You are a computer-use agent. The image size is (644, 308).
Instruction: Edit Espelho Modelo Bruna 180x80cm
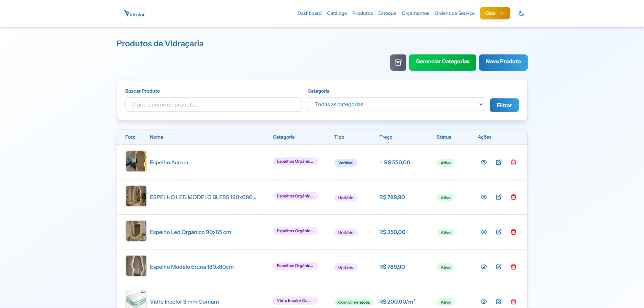pyautogui.click(x=499, y=267)
